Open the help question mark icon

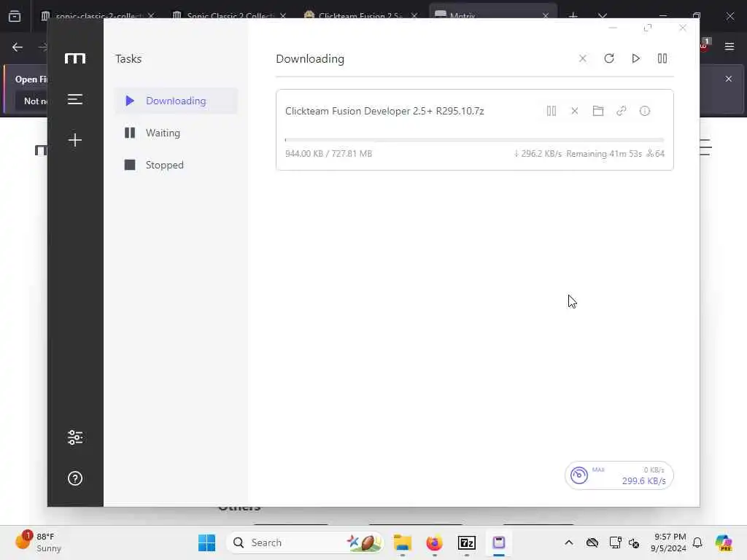[x=75, y=478]
